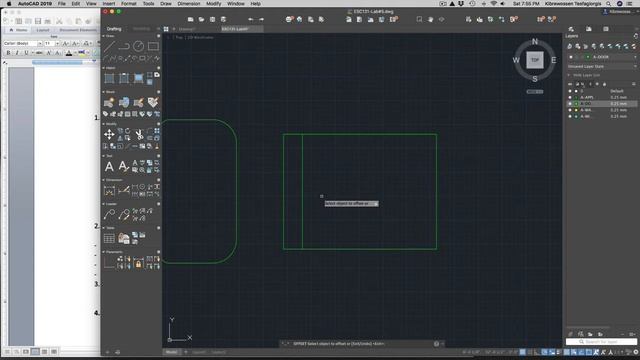Image resolution: width=640 pixels, height=360 pixels.
Task: Toggle visibility dot of current A-DOOR layer
Action: [x=571, y=57]
